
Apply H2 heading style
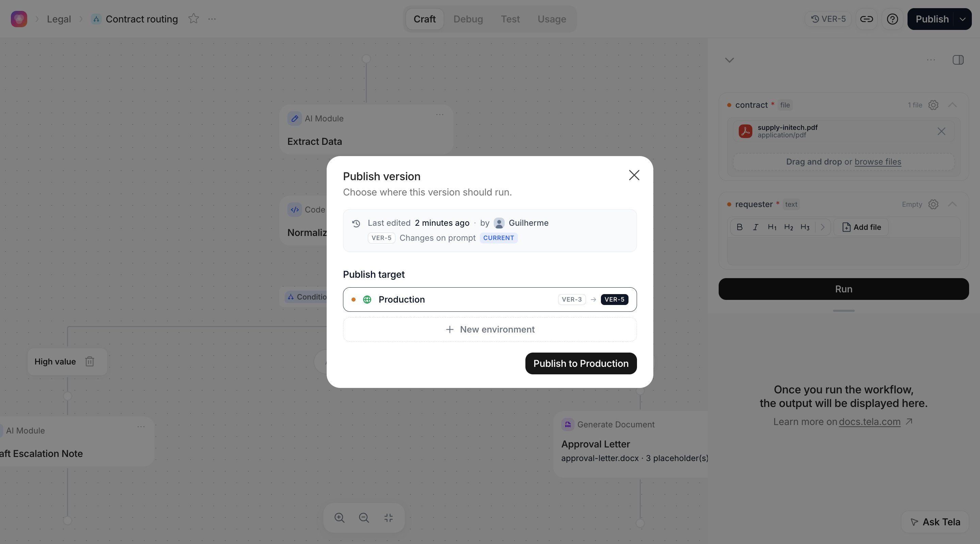click(788, 227)
